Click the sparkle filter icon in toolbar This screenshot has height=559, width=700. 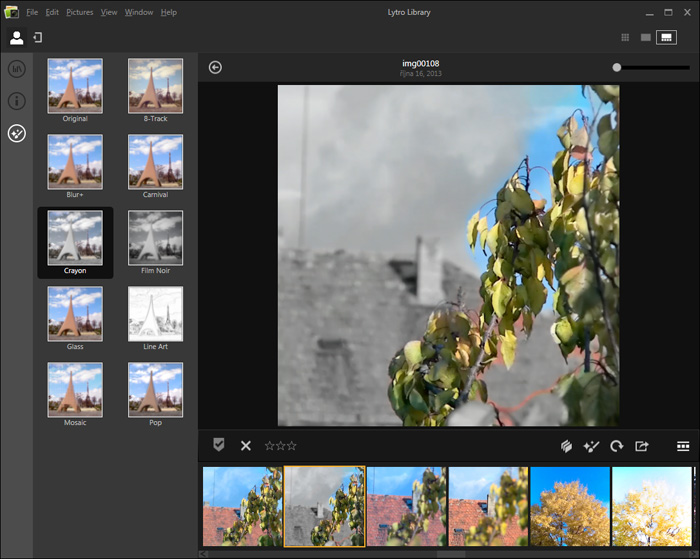click(x=590, y=446)
